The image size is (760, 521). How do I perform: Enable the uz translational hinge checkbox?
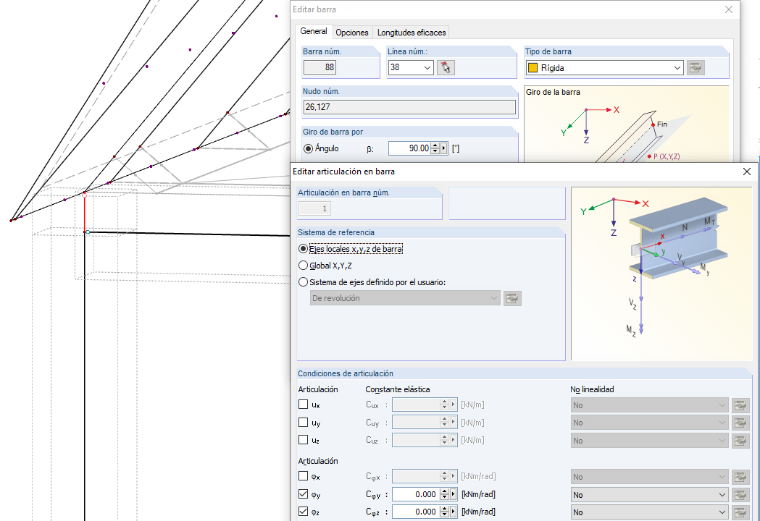click(303, 440)
